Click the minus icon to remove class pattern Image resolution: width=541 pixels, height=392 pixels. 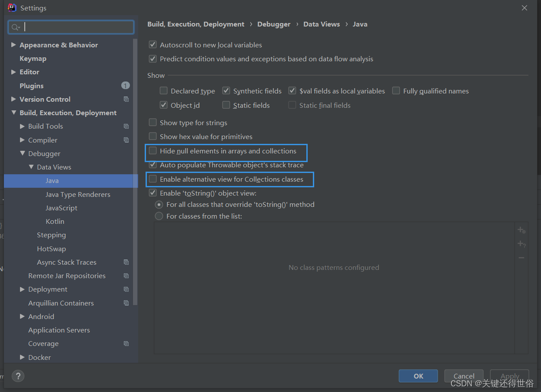pyautogui.click(x=521, y=257)
